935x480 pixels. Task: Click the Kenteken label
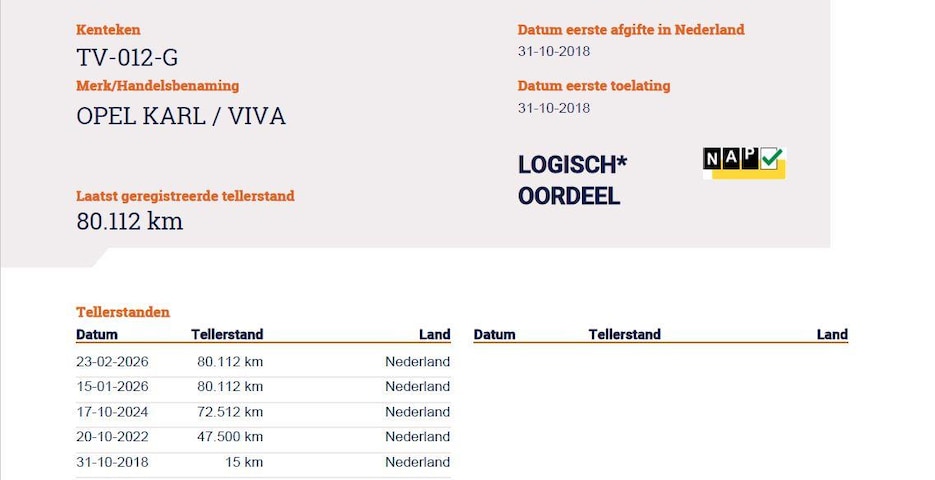pos(108,30)
